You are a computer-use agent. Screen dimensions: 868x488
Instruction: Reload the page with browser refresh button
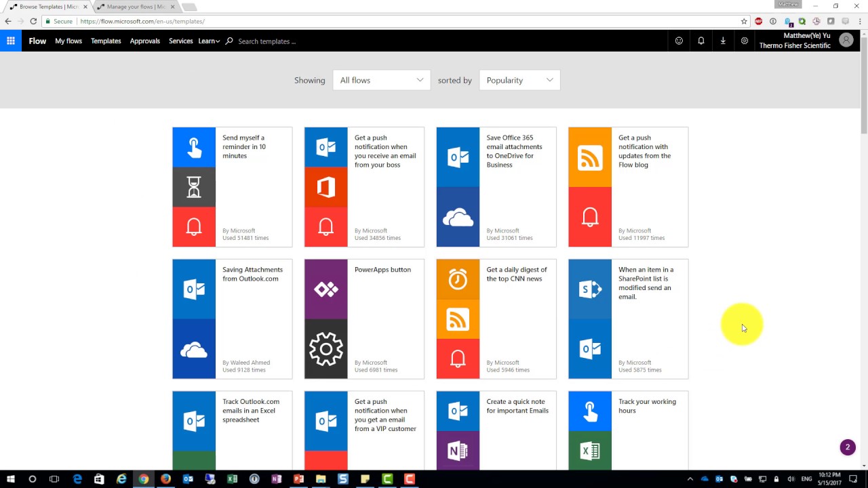point(33,21)
